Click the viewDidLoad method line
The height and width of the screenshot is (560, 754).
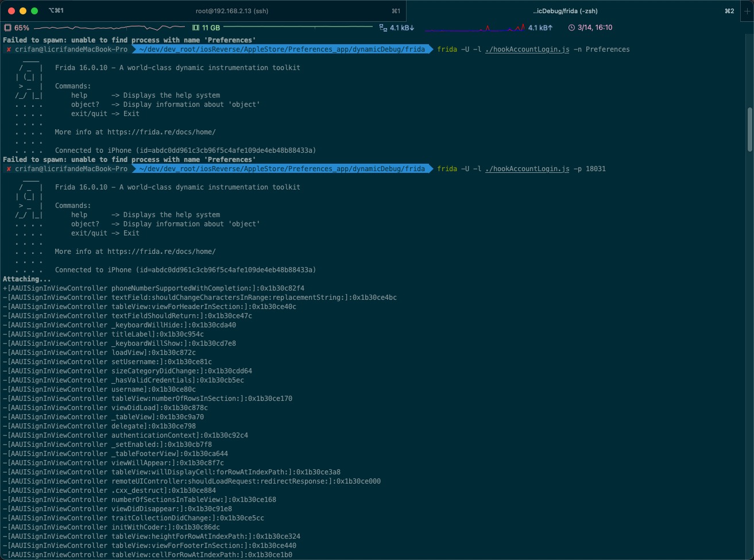[105, 408]
